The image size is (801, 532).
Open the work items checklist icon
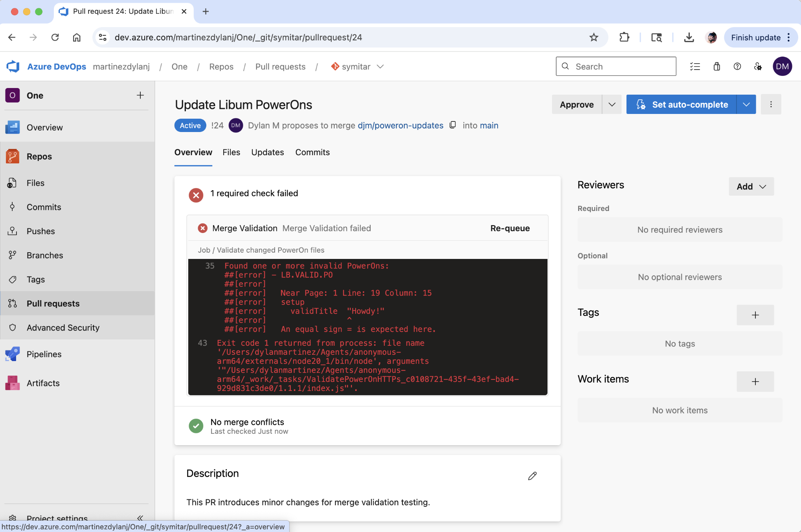coord(695,66)
